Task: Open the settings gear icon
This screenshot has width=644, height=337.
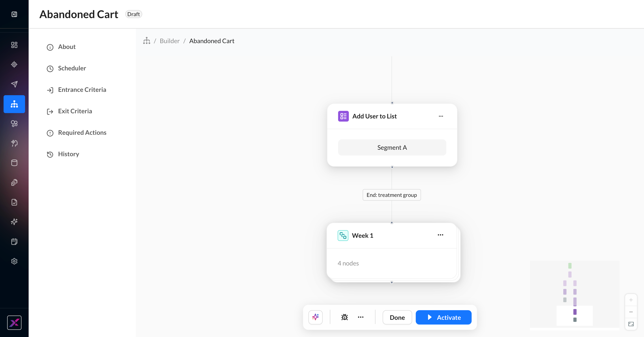Action: 14,261
